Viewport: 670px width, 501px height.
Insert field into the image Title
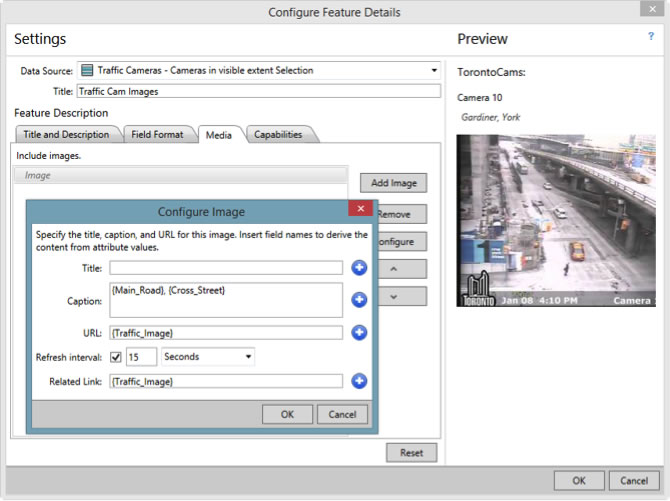(359, 268)
